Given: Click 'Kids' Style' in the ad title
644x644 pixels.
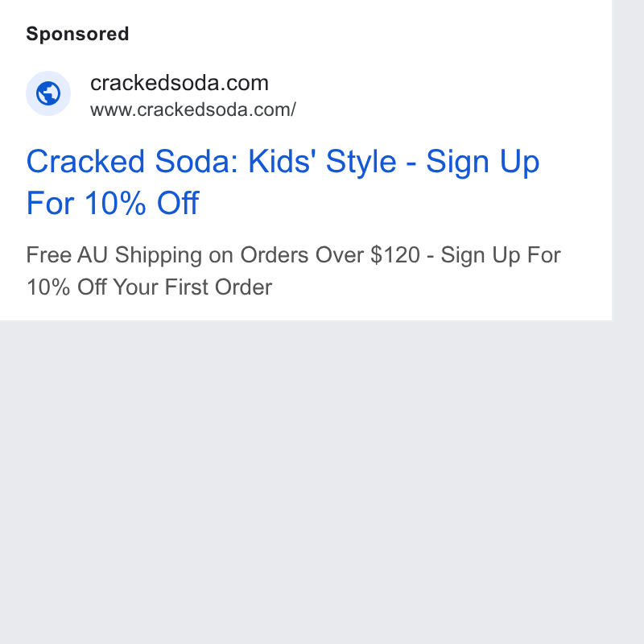Looking at the screenshot, I should point(323,162).
